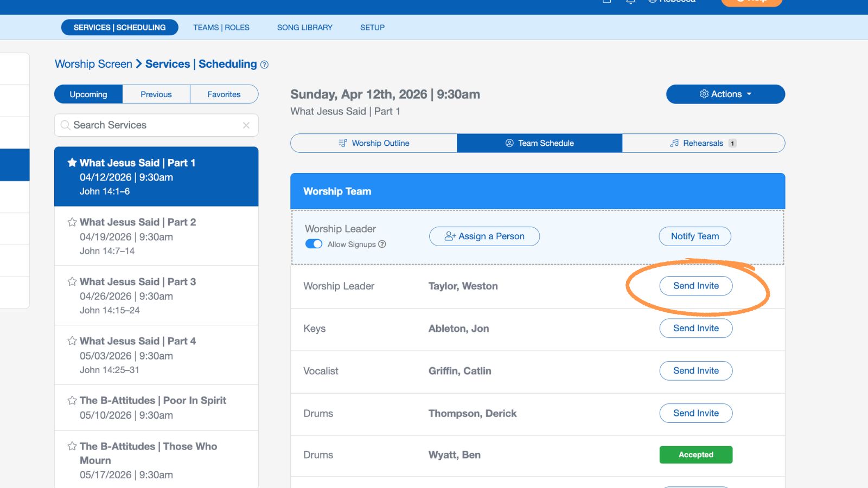Clear the search with the X icon

click(x=247, y=125)
